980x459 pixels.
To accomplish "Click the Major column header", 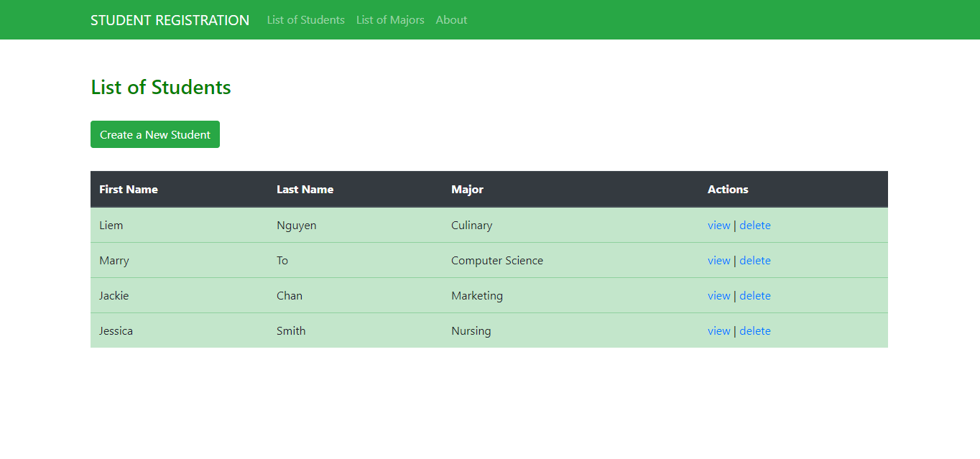I will [x=467, y=190].
